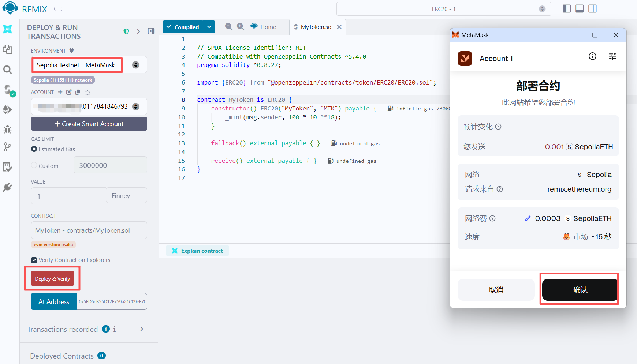Click the Sepolia (11155111) network badge
The image size is (637, 364).
tap(63, 80)
